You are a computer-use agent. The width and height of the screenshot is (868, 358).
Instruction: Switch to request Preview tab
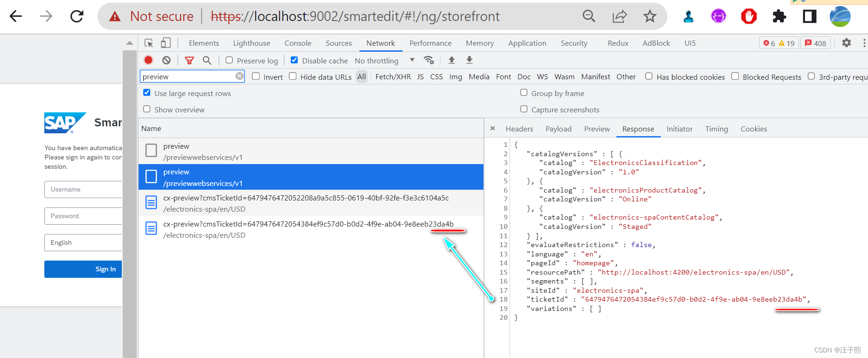coord(597,129)
